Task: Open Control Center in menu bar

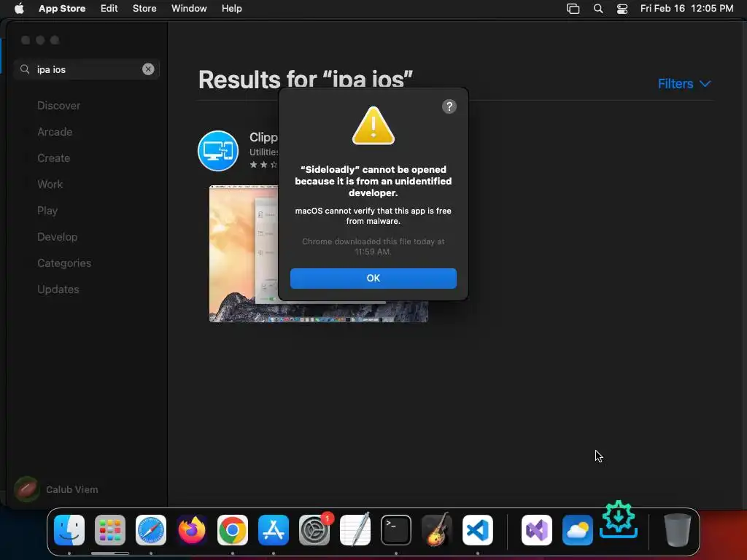Action: pos(622,9)
